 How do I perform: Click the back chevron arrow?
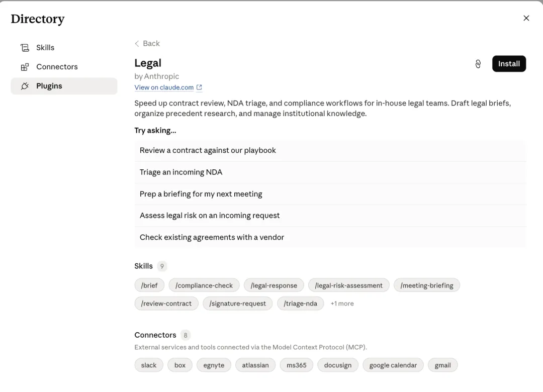click(x=137, y=44)
